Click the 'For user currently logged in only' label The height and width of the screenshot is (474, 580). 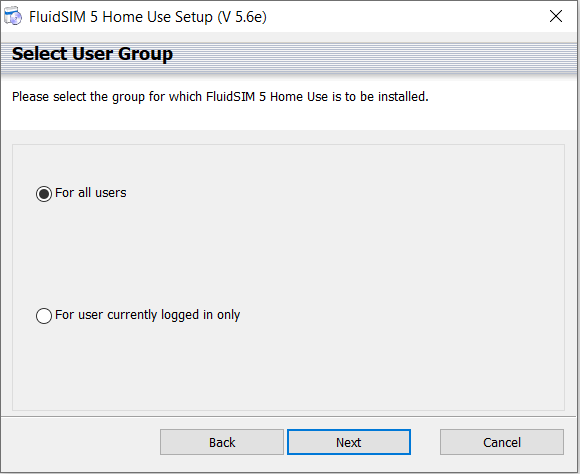pyautogui.click(x=148, y=315)
